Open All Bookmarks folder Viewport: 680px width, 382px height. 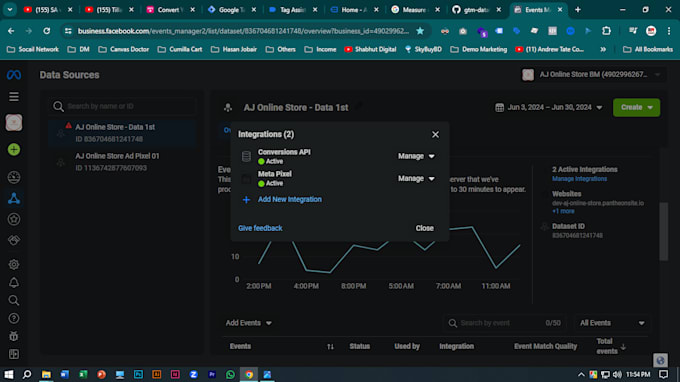coord(647,49)
